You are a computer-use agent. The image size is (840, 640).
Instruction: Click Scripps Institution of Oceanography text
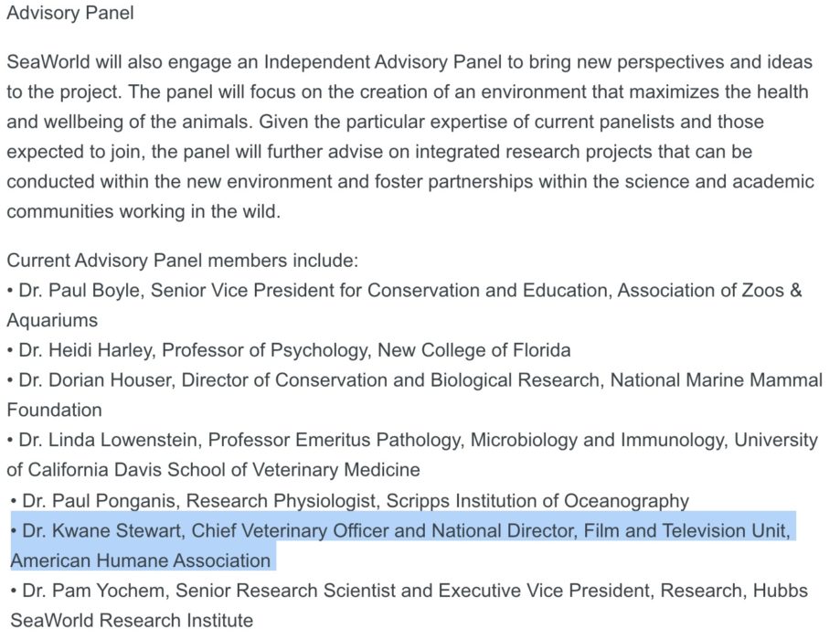pyautogui.click(x=537, y=500)
